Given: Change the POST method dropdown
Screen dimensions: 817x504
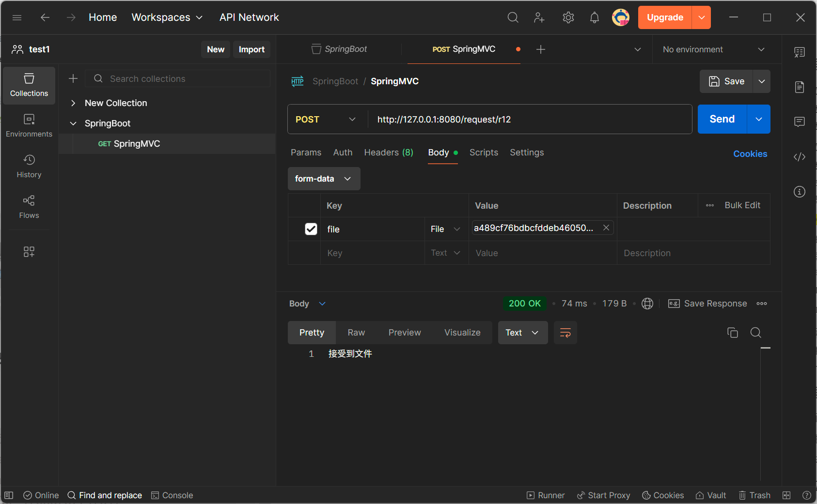Looking at the screenshot, I should click(x=326, y=119).
